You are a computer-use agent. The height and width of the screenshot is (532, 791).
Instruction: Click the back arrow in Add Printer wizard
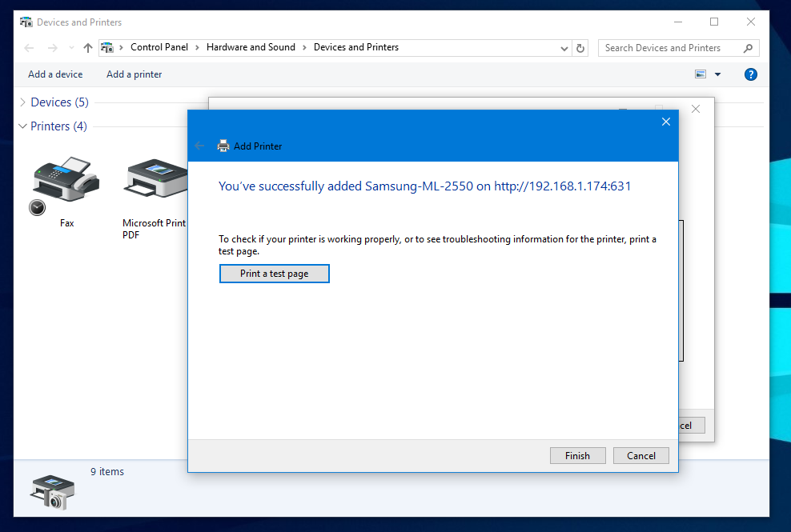click(200, 146)
